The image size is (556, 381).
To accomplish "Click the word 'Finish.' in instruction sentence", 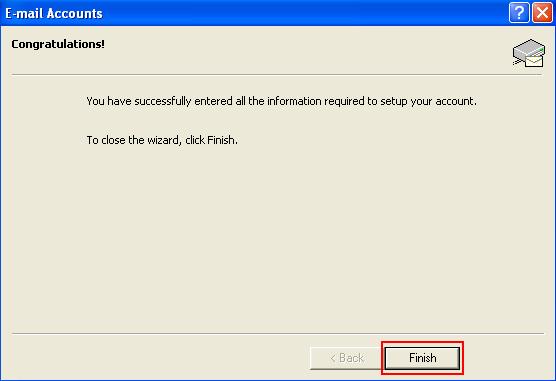I will click(x=222, y=140).
